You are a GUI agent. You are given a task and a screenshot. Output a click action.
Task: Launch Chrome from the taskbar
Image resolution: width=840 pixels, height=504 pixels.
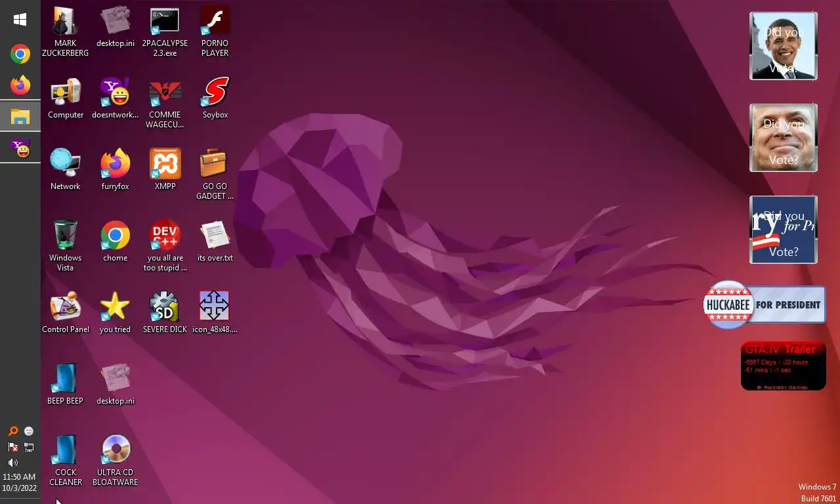20,54
